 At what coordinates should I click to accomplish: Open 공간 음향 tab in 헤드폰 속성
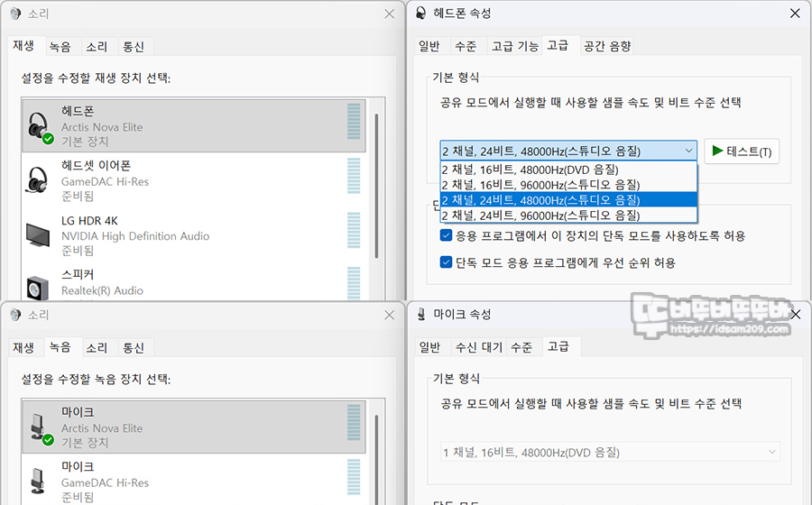tap(607, 46)
